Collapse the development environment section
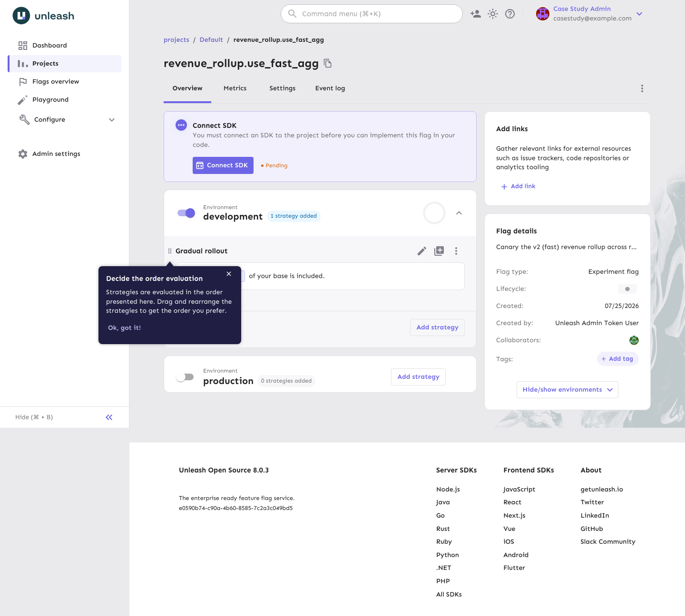The width and height of the screenshot is (685, 616). pos(459,213)
